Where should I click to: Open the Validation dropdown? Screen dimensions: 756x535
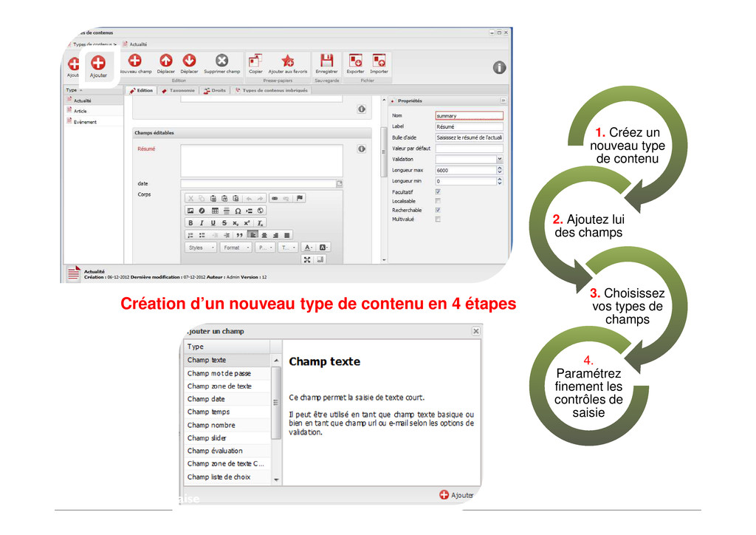tap(500, 159)
